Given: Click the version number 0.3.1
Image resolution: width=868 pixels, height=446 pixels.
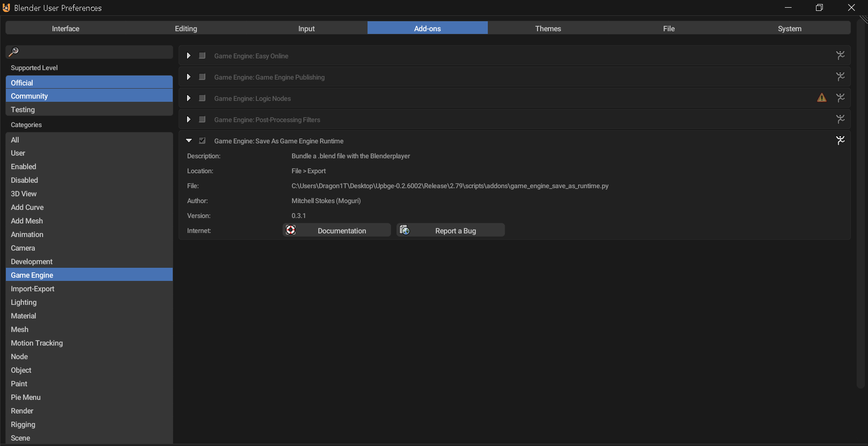Looking at the screenshot, I should [298, 216].
